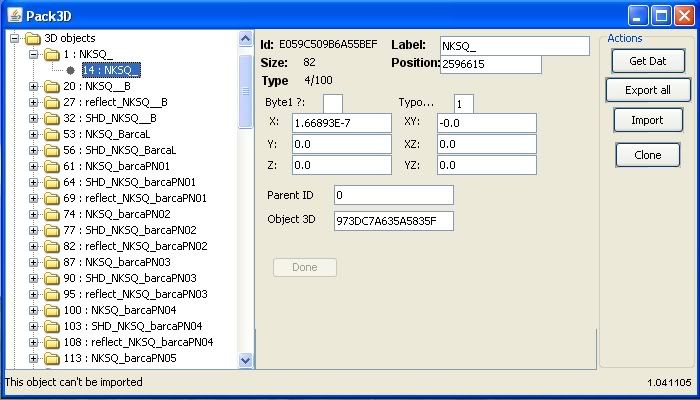Click the Position field showing 2596615

491,64
